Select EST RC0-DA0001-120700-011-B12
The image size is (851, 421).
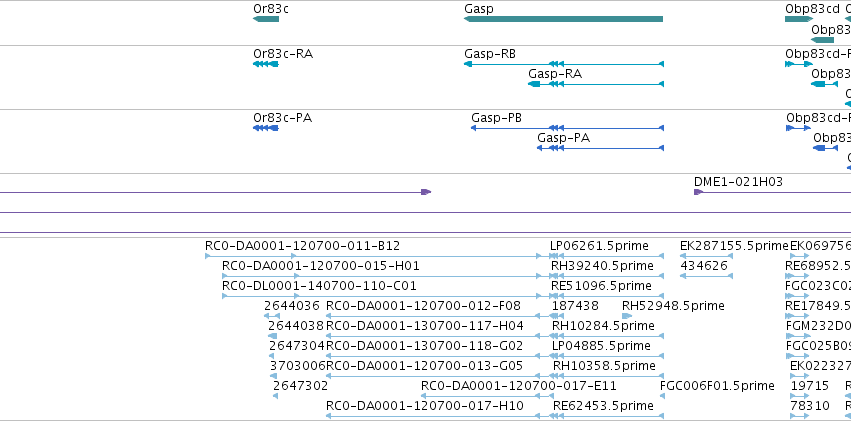point(303,246)
